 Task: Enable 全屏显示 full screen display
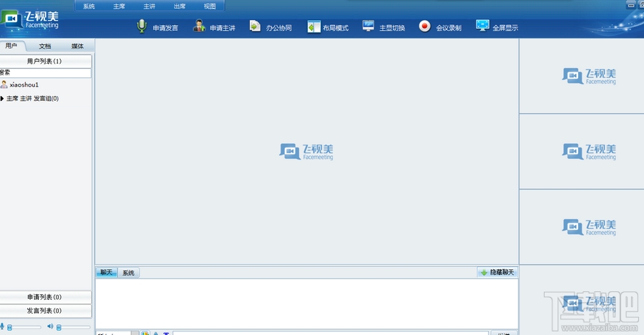pos(497,27)
